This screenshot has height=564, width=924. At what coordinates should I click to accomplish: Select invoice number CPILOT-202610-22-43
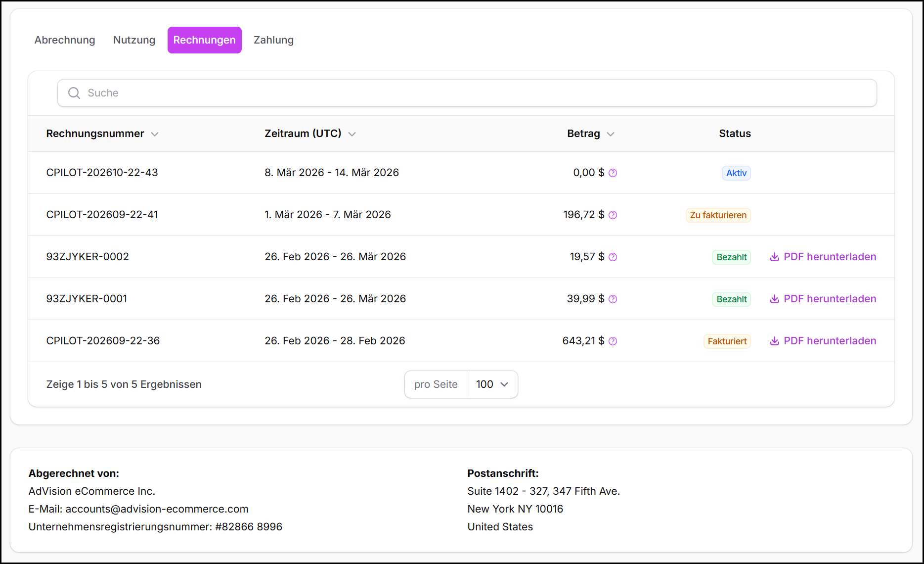pyautogui.click(x=102, y=173)
